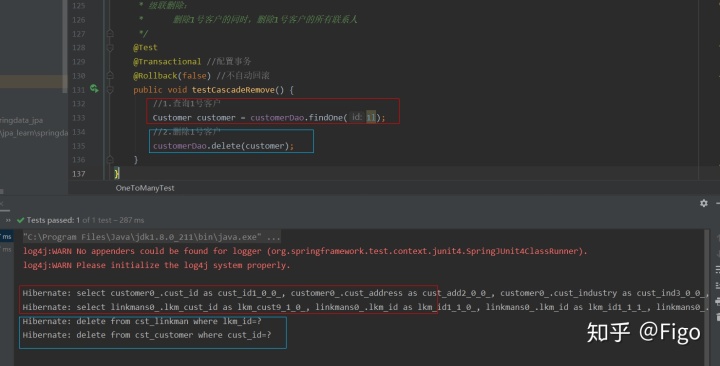Click line number 131 in gutter

pyautogui.click(x=79, y=90)
